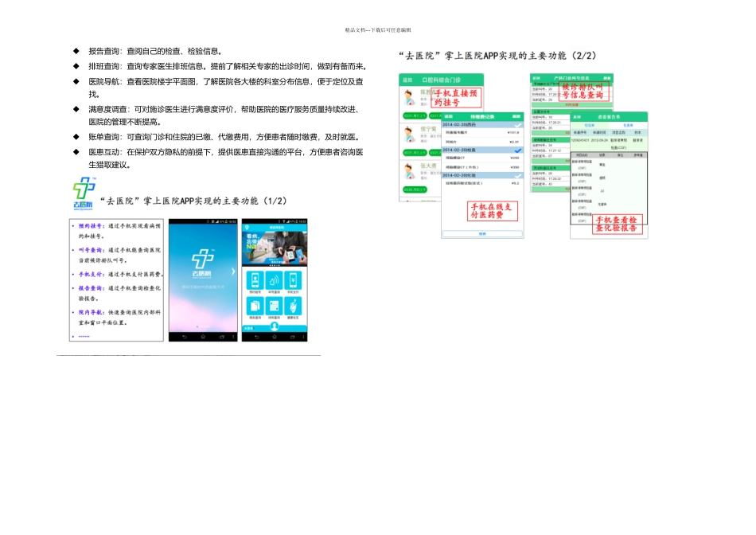756x535 pixels.
Task: Select the ¥390 CT item row
Action: coord(482,167)
